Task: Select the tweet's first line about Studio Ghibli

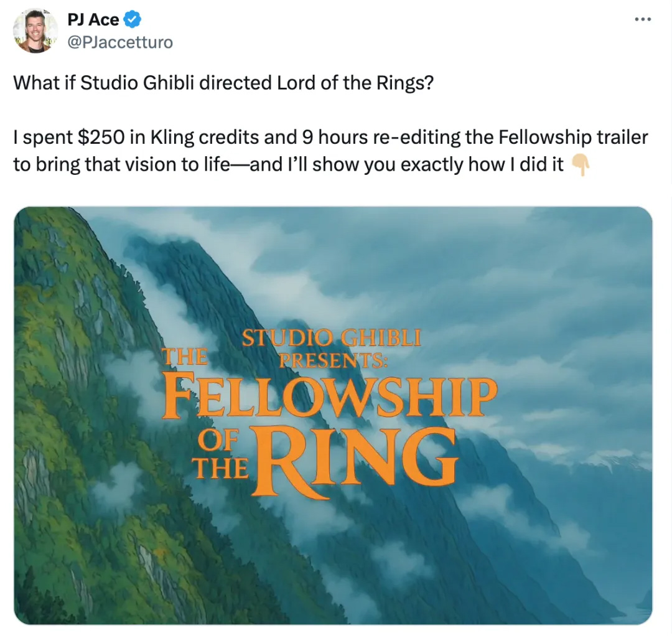Action: click(223, 83)
